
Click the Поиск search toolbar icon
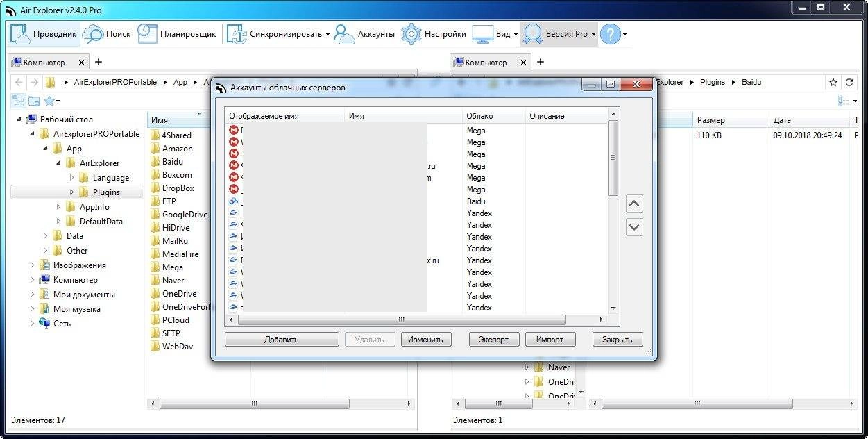(93, 33)
